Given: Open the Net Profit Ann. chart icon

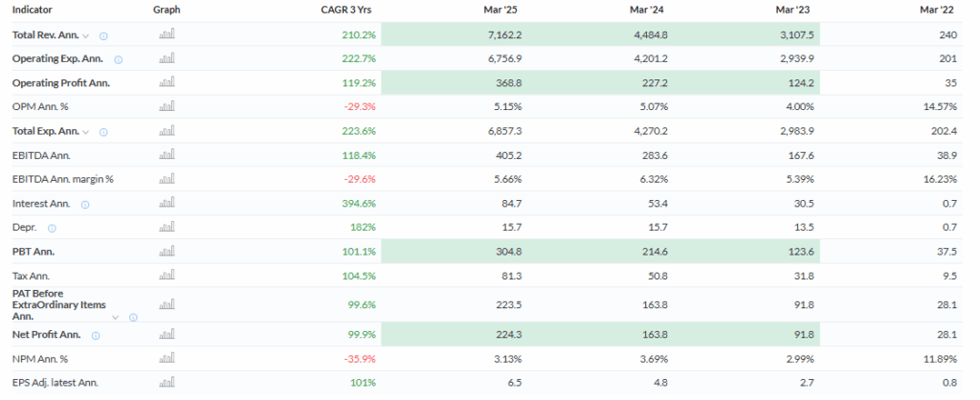Looking at the screenshot, I should pos(167,335).
